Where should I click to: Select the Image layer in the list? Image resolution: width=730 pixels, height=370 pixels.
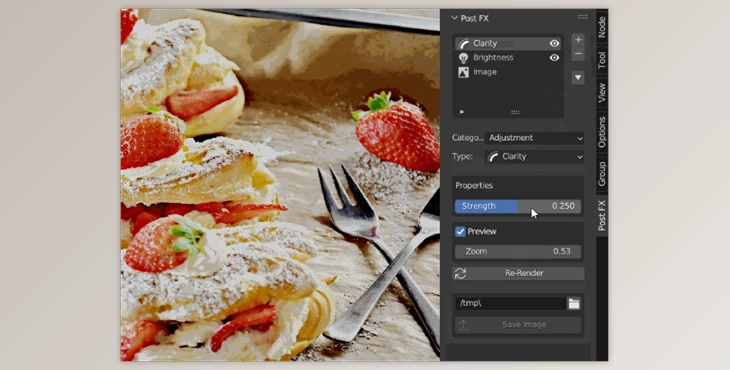(x=508, y=72)
